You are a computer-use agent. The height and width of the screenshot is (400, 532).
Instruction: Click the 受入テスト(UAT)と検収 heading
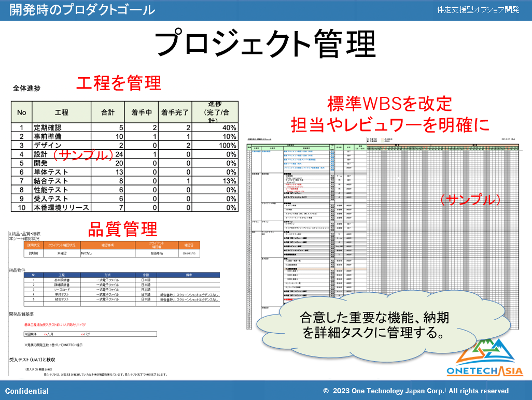click(32, 359)
